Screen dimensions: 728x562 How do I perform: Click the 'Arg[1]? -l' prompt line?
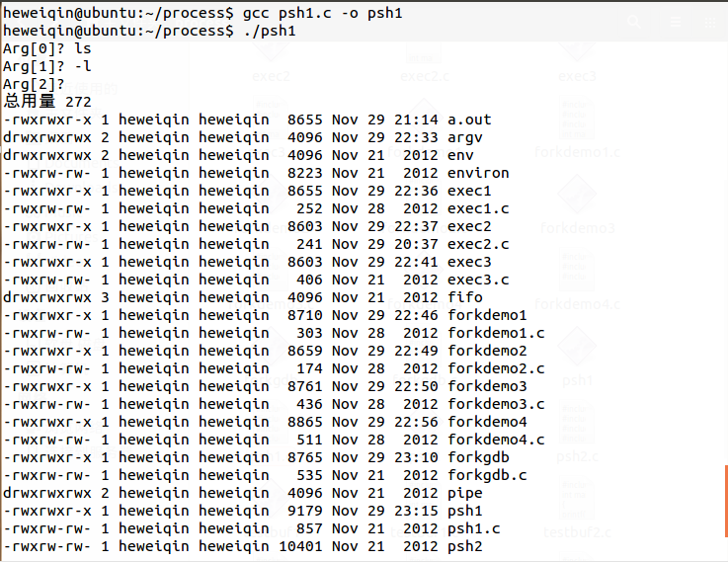(x=46, y=66)
